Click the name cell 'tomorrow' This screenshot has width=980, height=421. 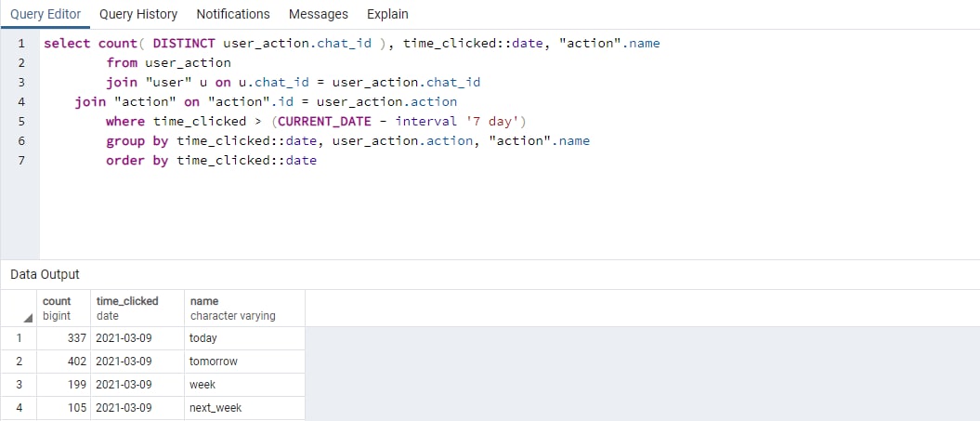coord(244,361)
